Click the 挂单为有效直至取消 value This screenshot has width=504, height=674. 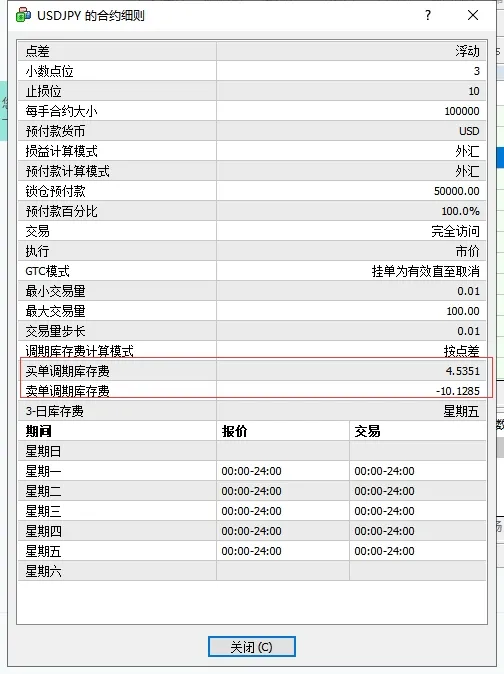[x=426, y=271]
